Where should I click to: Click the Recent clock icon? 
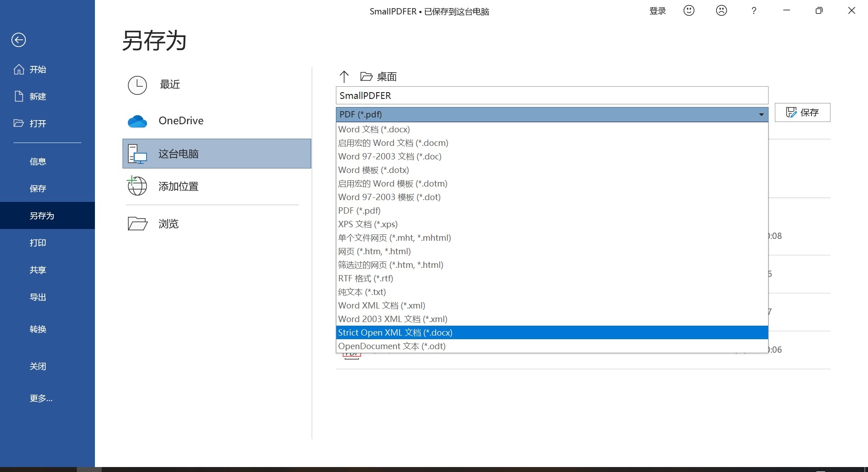(137, 85)
